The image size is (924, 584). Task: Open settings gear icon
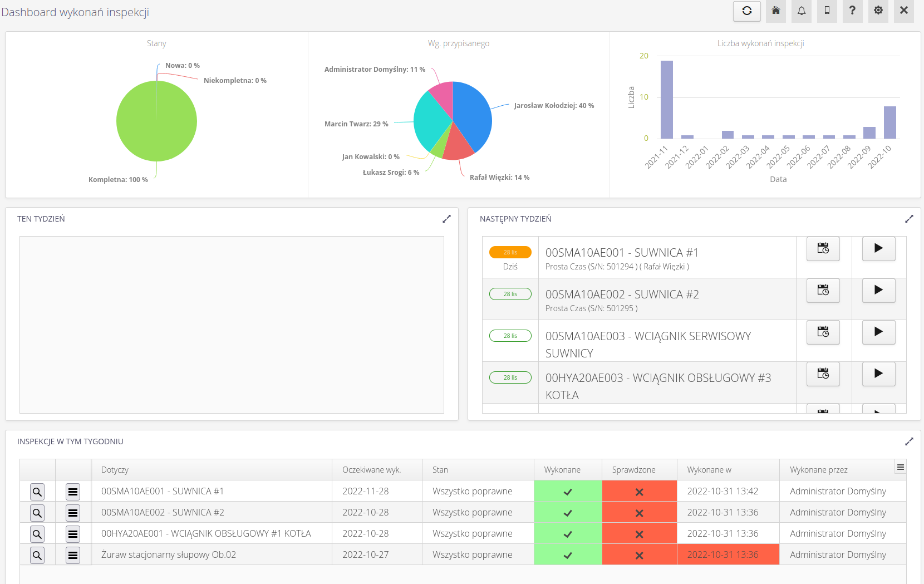(x=878, y=11)
